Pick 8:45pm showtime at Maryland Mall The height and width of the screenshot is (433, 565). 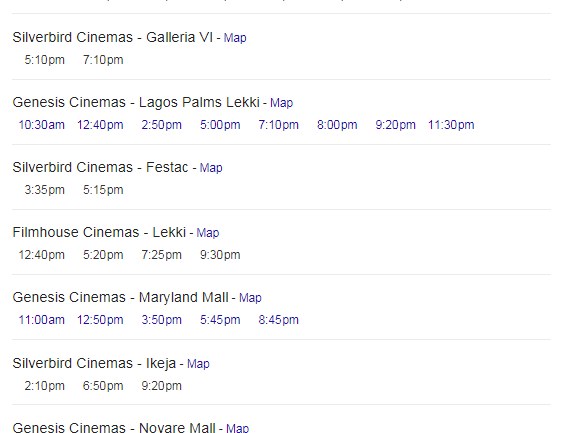[x=279, y=320]
